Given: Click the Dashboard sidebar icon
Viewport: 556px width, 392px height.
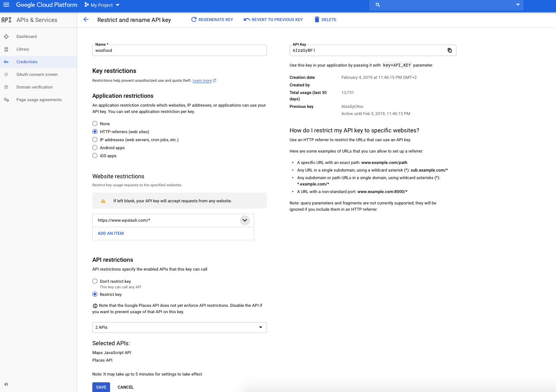Looking at the screenshot, I should (x=6, y=37).
